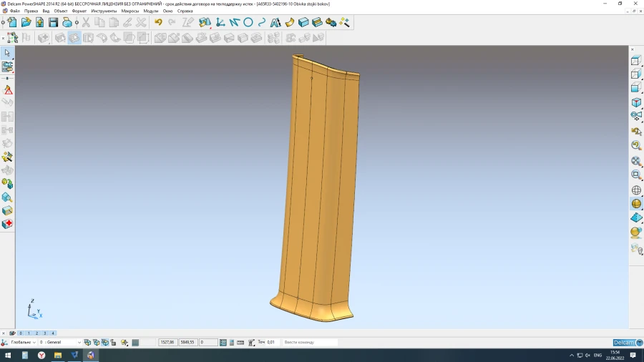This screenshot has height=362, width=644.
Task: Expand the '0 : General' level dropdown
Action: click(78, 343)
